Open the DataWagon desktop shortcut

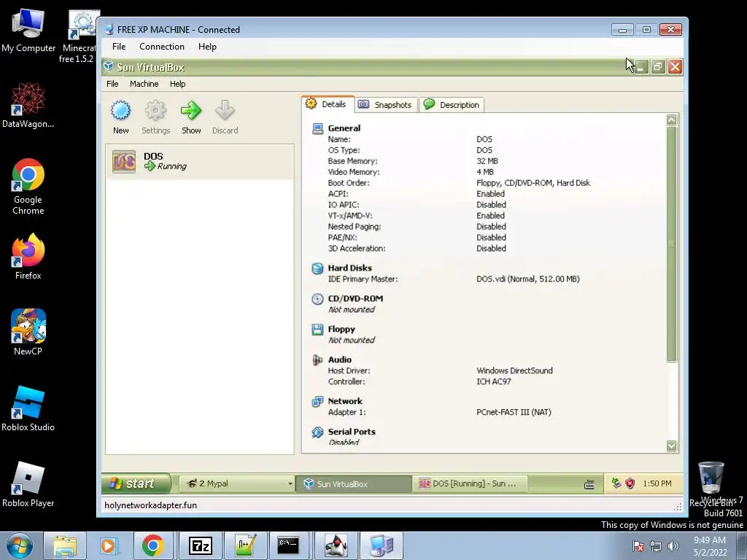point(28,105)
